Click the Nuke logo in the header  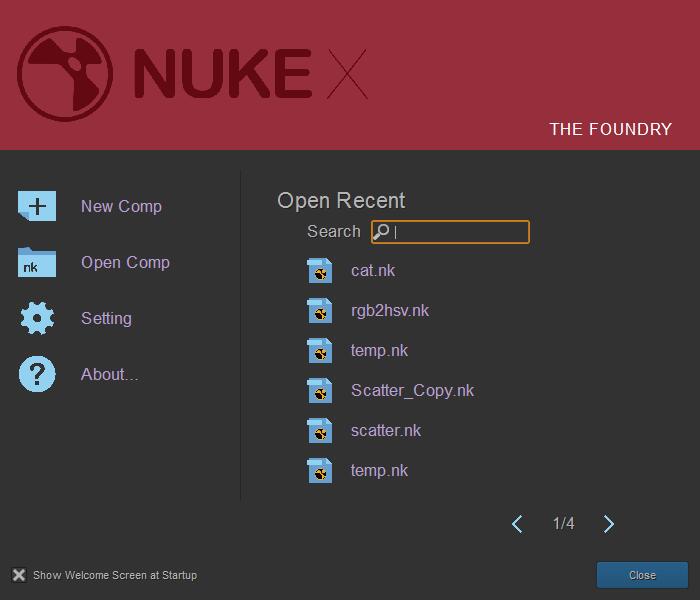pos(65,75)
